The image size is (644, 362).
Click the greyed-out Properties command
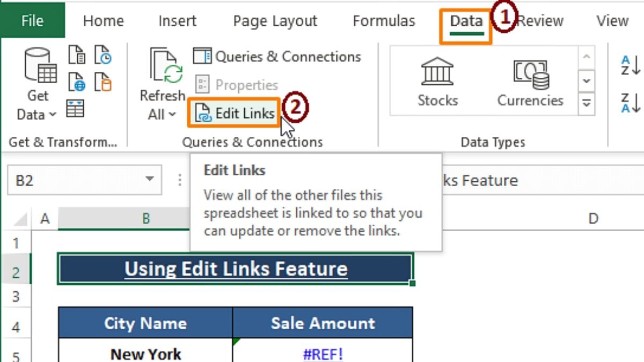coord(236,85)
